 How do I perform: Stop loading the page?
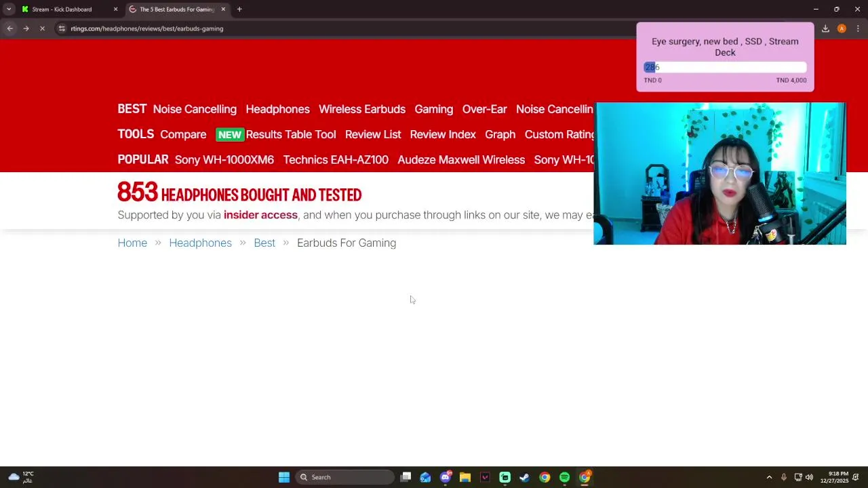pyautogui.click(x=42, y=28)
